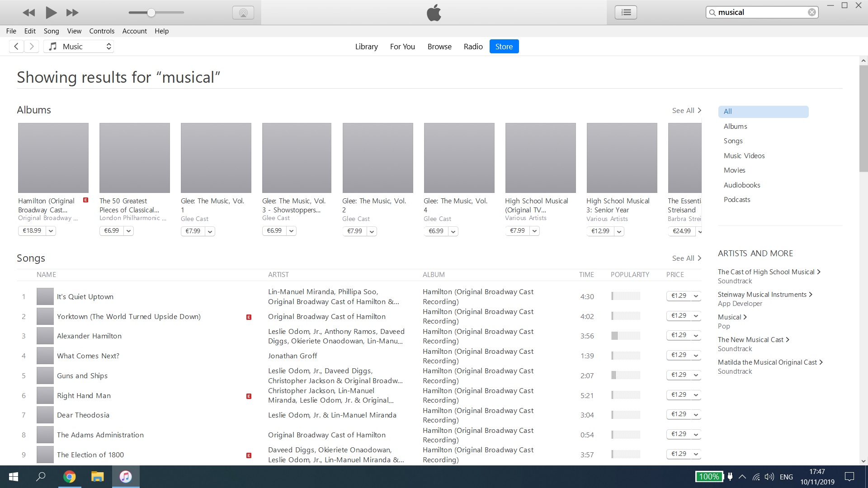Clear search field with the X icon
The height and width of the screenshot is (488, 868).
tap(812, 12)
